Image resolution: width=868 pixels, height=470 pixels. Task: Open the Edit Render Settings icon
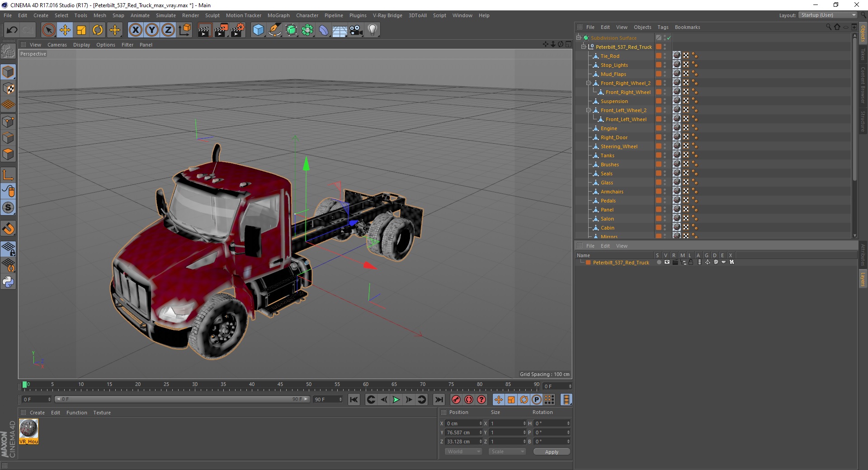[238, 30]
